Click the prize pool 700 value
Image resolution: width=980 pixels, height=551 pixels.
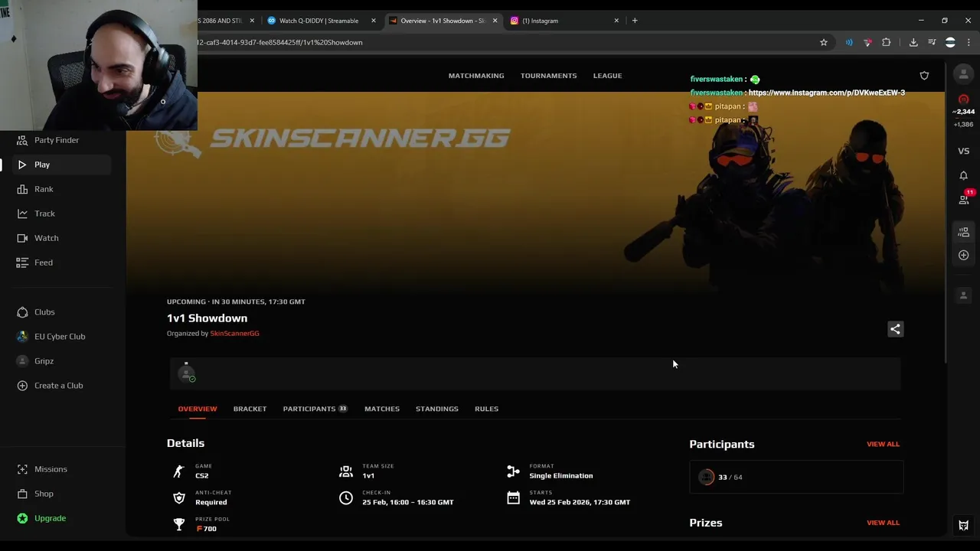(x=207, y=529)
